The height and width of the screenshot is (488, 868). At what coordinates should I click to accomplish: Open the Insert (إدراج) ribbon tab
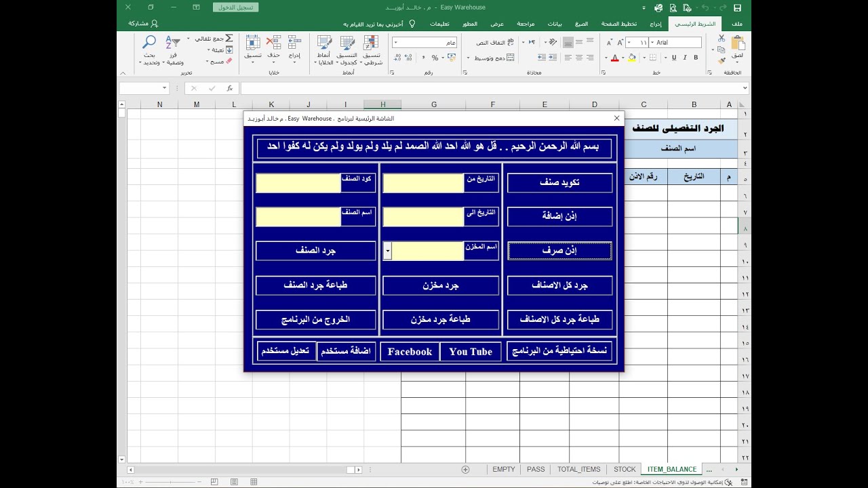(656, 24)
